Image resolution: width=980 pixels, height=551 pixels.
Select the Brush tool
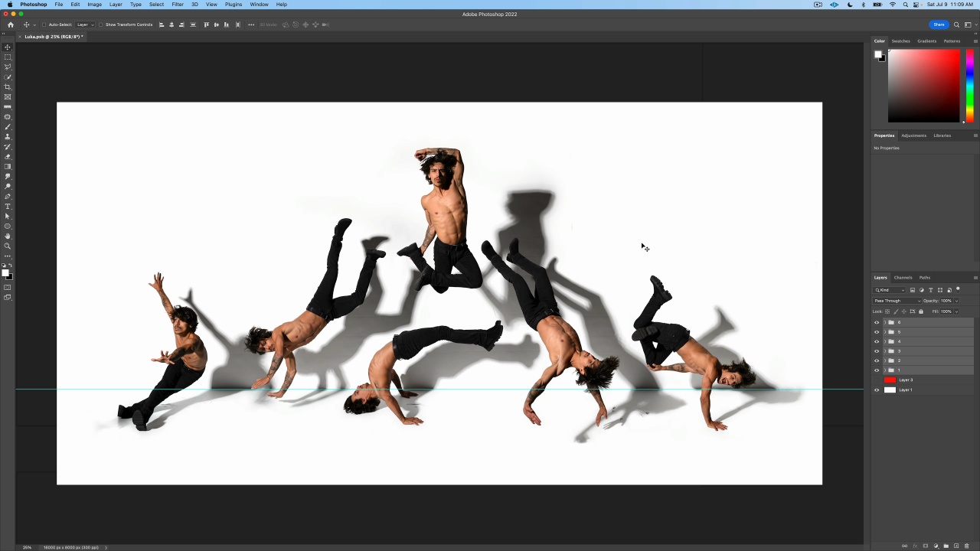(x=8, y=127)
